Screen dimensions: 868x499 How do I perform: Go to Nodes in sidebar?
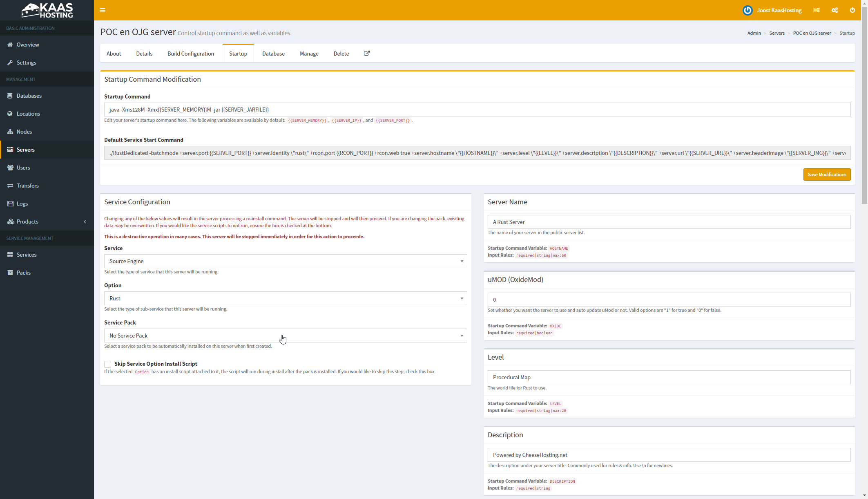pyautogui.click(x=24, y=132)
